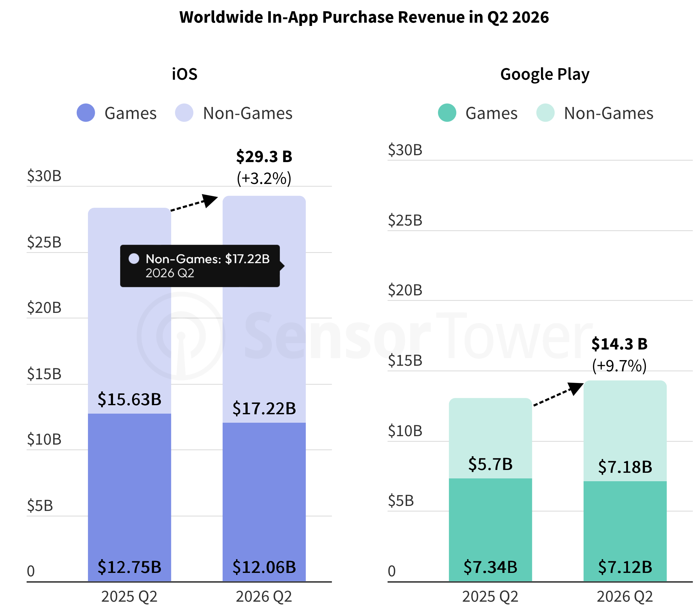Select the "$7.12B" Google Play Games value
Screen dimensions: 700x612
coord(625,567)
